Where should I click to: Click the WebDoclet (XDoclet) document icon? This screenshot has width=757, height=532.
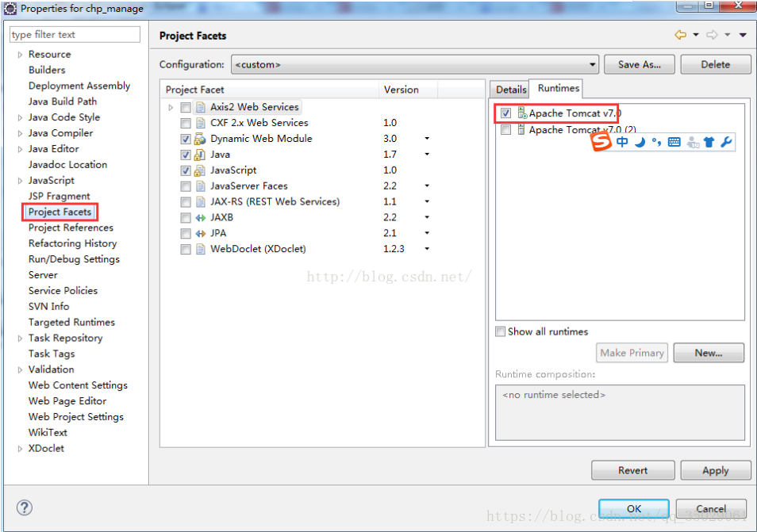click(200, 250)
